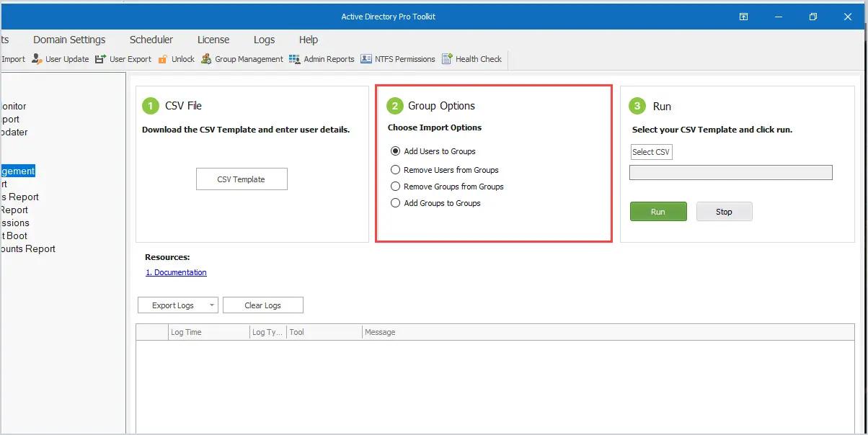Minimize the Active Directory Pro Toolkit window

click(x=779, y=17)
